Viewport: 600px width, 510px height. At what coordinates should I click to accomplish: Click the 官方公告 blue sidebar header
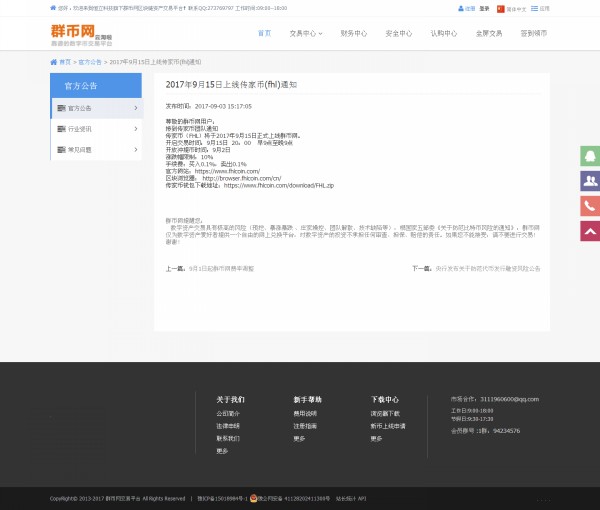(x=96, y=86)
